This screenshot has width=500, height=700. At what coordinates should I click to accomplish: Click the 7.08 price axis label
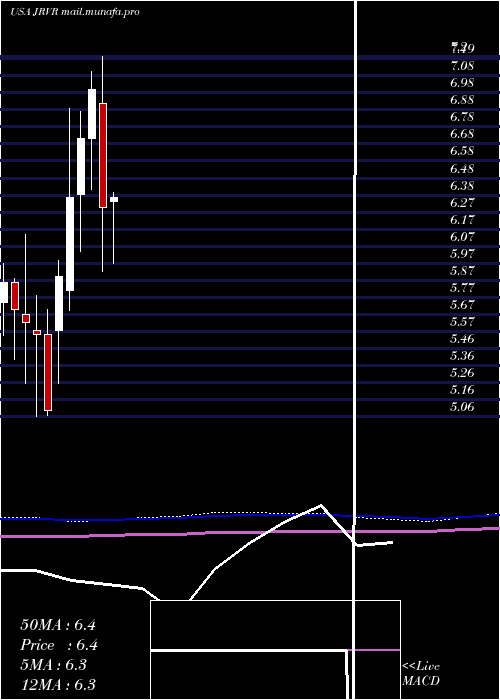point(462,67)
